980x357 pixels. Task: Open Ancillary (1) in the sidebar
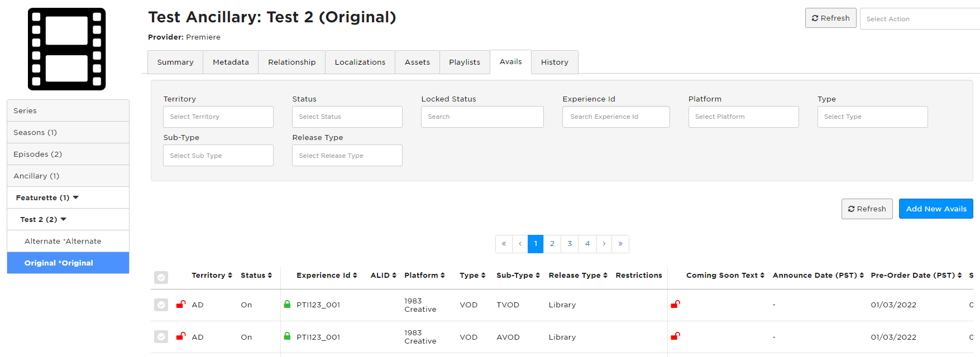click(68, 176)
